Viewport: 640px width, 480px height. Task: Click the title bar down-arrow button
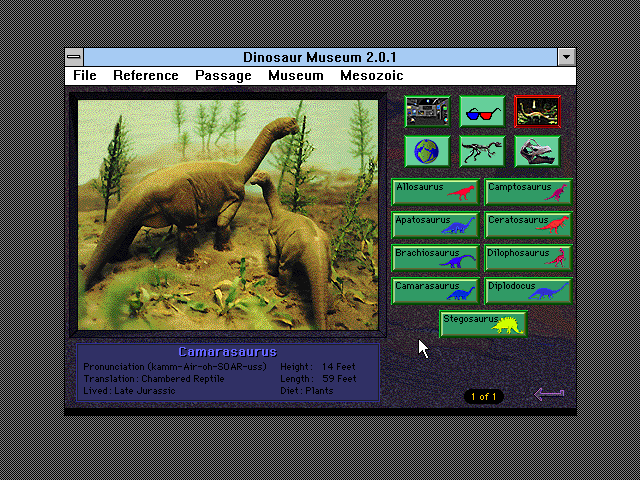point(567,57)
